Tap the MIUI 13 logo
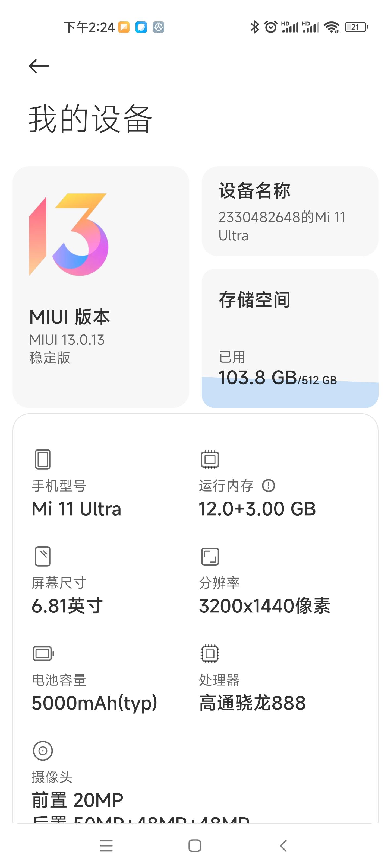391x868 pixels. 69,235
